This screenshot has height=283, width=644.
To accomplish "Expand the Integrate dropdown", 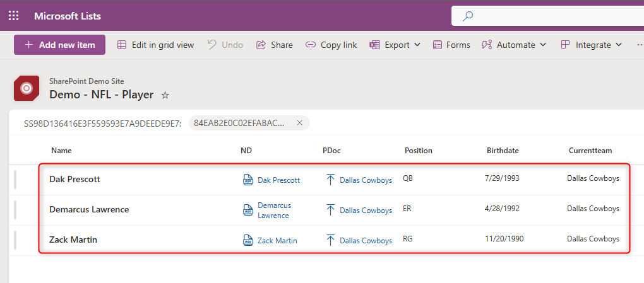I will [x=619, y=45].
